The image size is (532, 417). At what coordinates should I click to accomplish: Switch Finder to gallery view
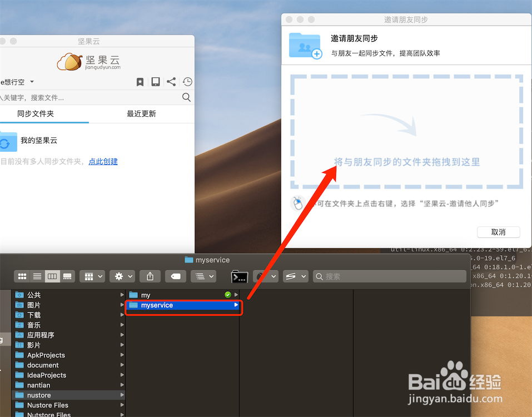67,276
